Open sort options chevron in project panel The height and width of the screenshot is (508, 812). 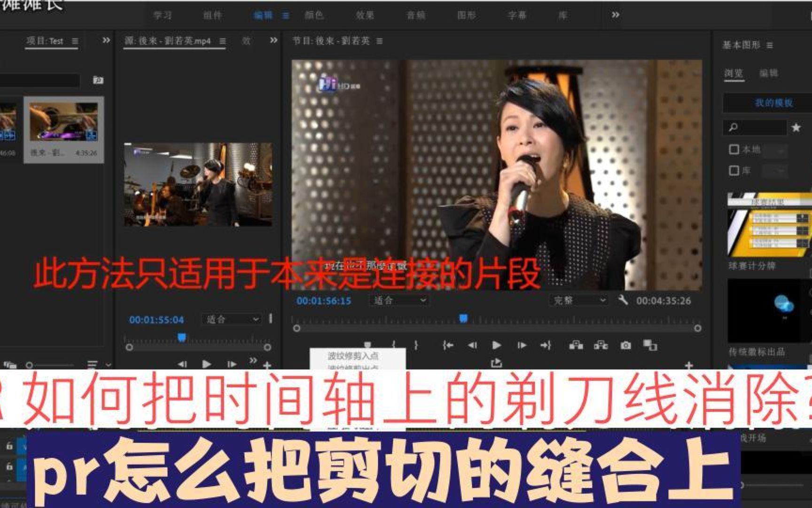(x=109, y=365)
